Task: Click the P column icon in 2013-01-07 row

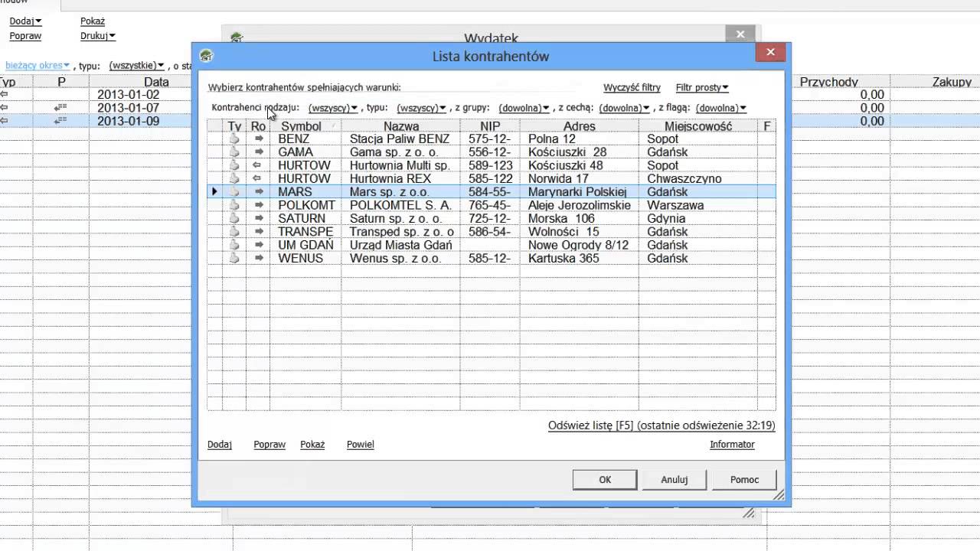Action: (x=60, y=108)
